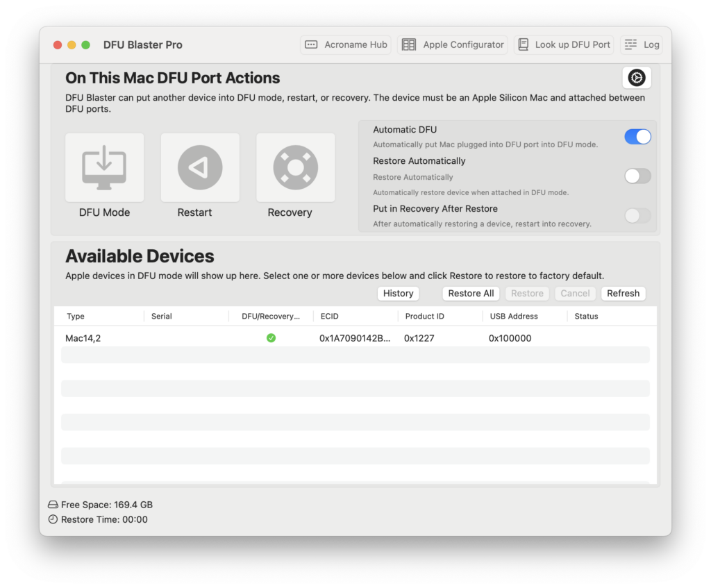Sort by the USB Address column
This screenshot has height=588, width=711.
[x=513, y=317]
